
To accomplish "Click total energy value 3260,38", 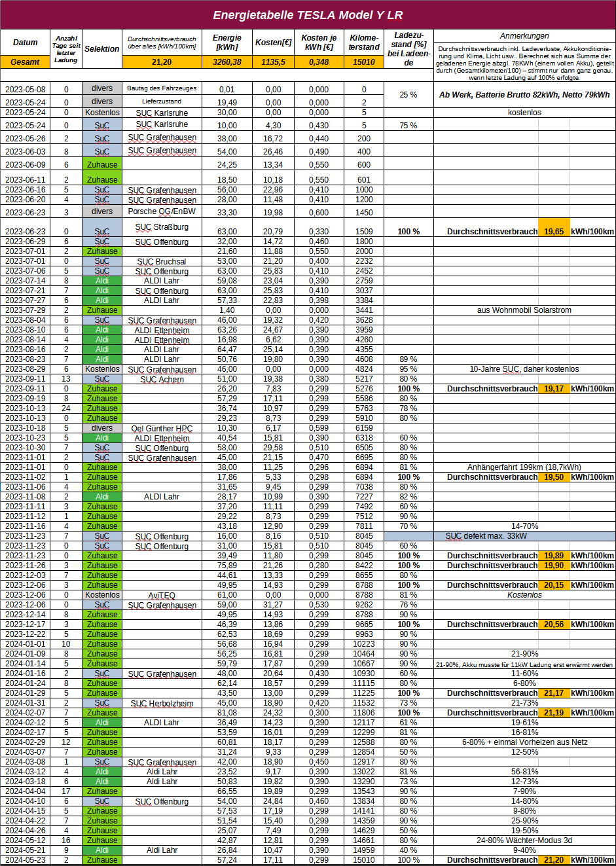I will click(x=227, y=62).
